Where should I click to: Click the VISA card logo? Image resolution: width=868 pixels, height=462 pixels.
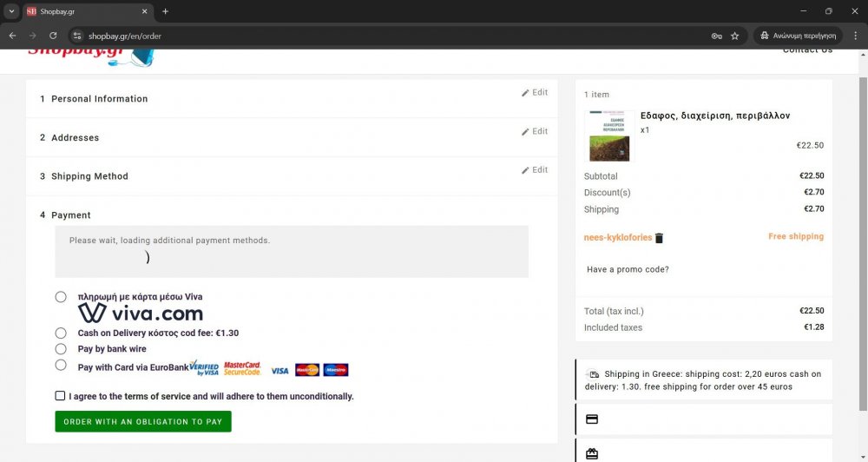point(279,371)
